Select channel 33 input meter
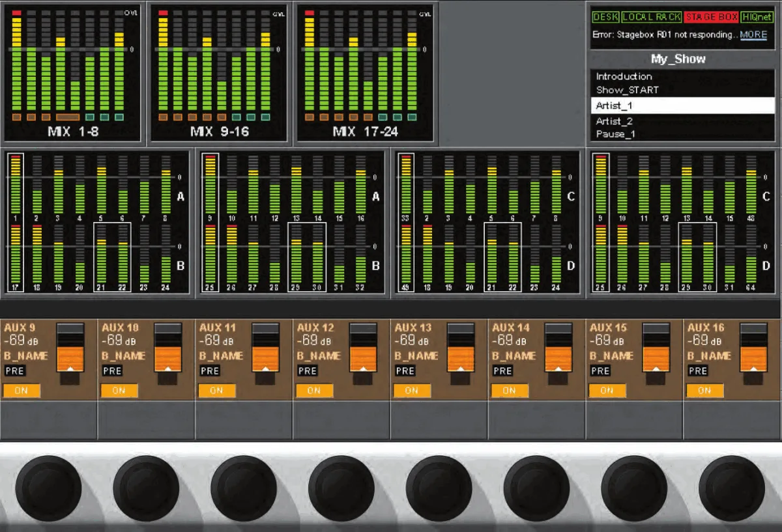 coord(406,188)
